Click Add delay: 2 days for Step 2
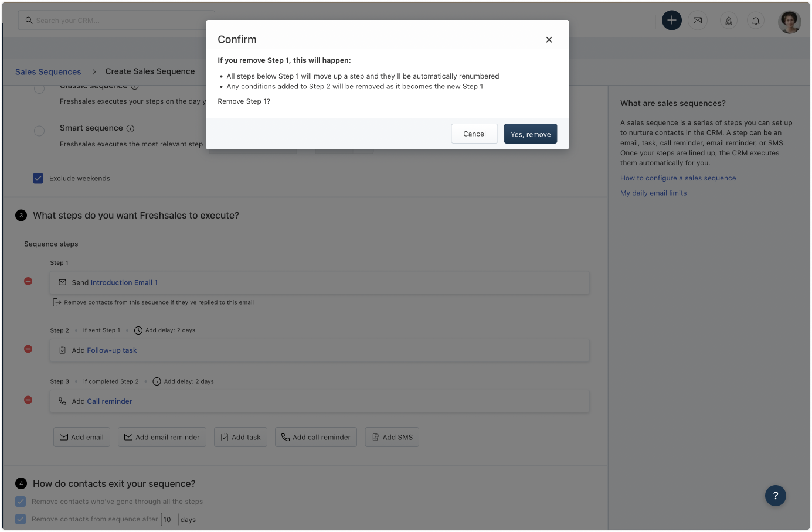Screen dimensions: 812x532 pyautogui.click(x=170, y=330)
